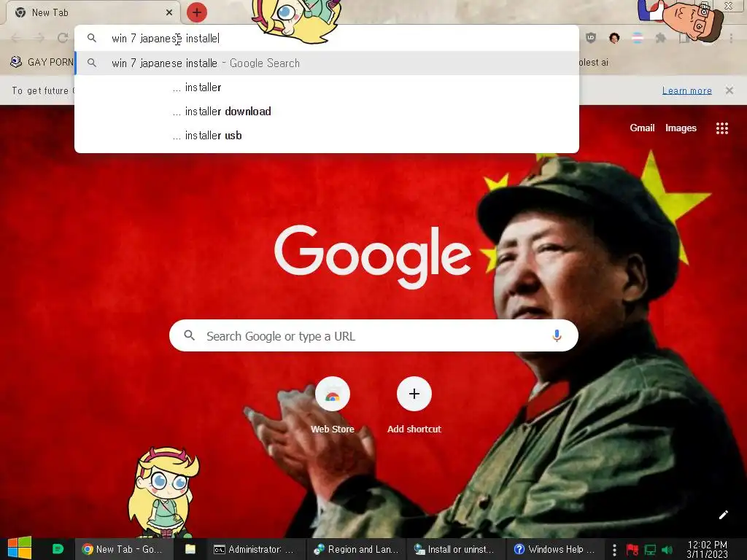Dismiss the infobar with its X

coord(729,90)
